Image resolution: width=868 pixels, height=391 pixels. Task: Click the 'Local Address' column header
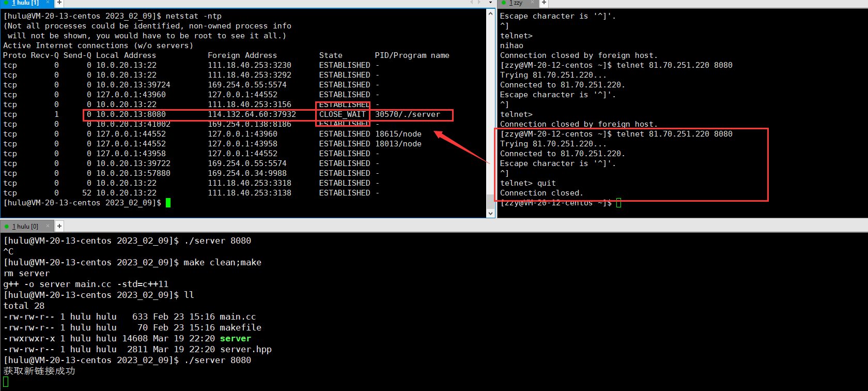tap(126, 55)
